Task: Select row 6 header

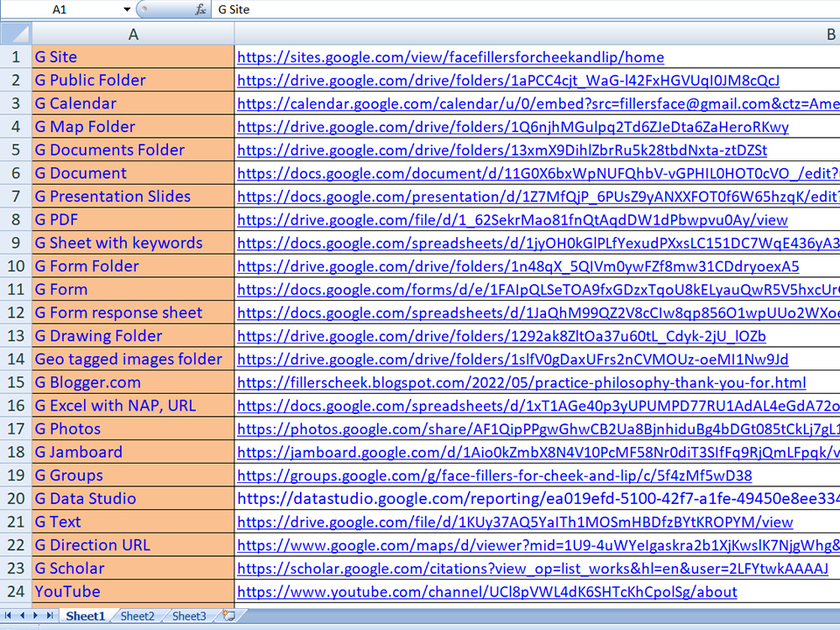Action: (16, 173)
